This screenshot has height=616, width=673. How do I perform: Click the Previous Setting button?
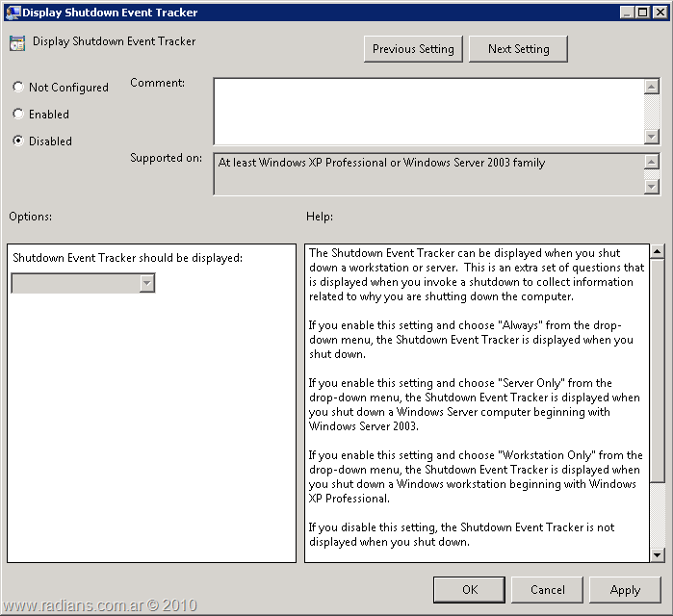tap(413, 49)
